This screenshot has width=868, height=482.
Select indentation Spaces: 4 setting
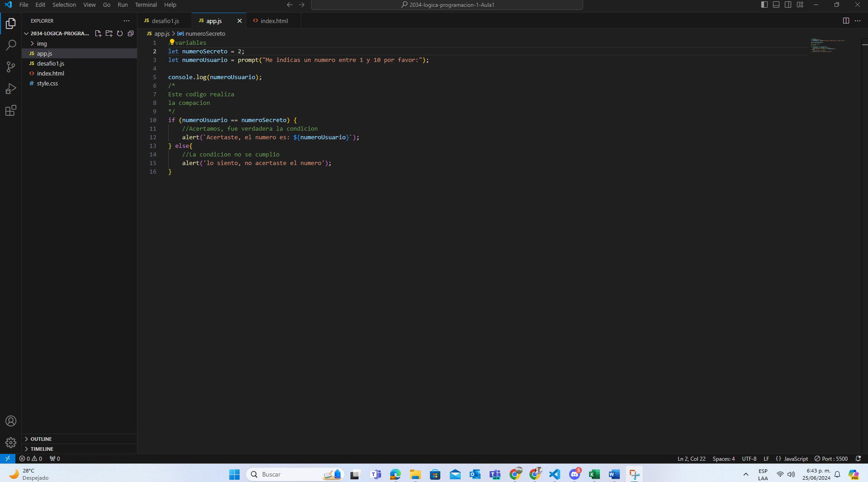click(x=723, y=458)
